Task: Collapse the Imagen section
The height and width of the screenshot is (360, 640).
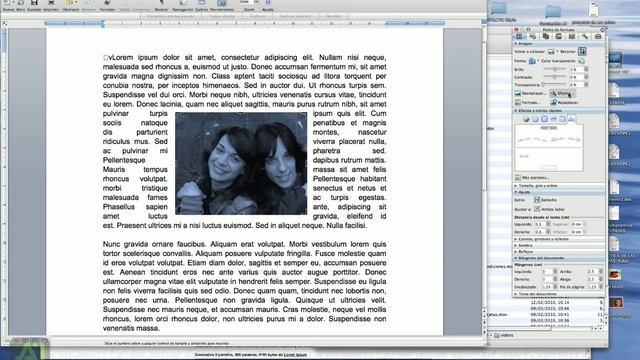Action: point(516,44)
